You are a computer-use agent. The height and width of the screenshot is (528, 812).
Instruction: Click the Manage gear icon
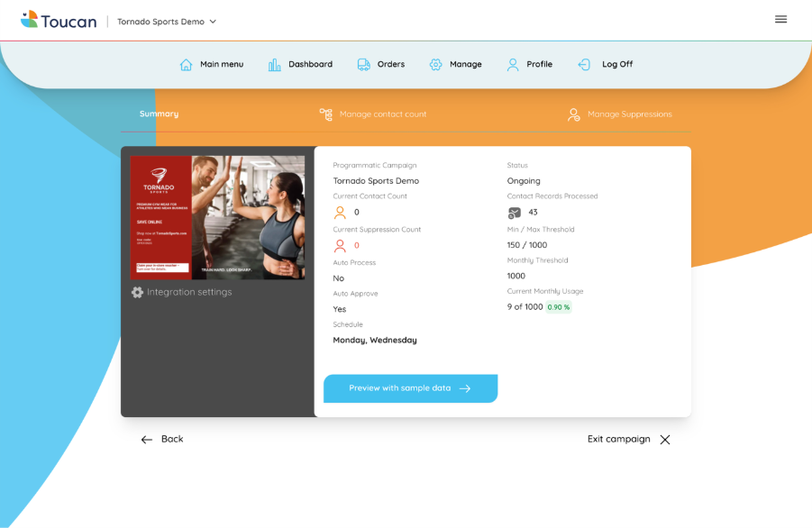click(x=436, y=65)
